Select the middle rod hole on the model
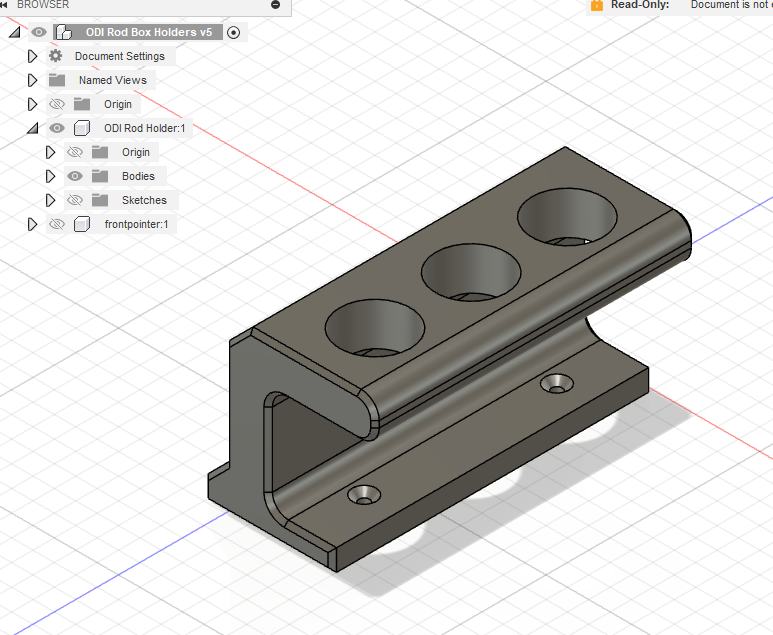 click(471, 272)
